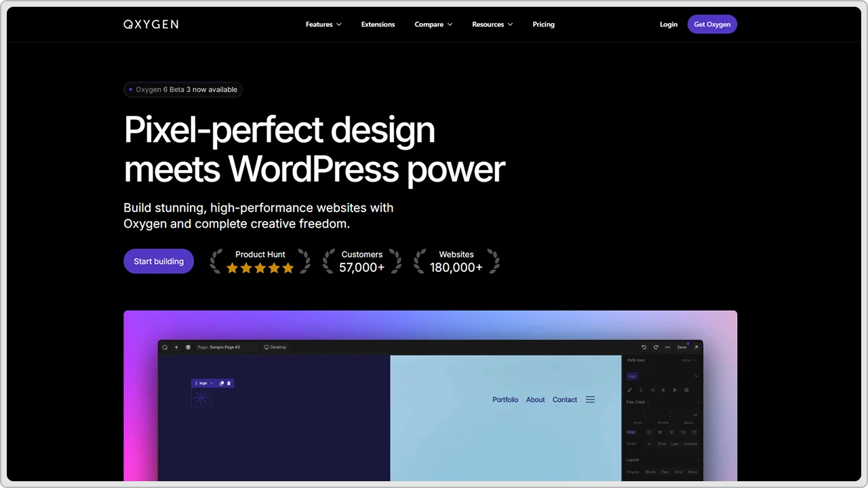Click the Get Oxygen button

coord(712,24)
